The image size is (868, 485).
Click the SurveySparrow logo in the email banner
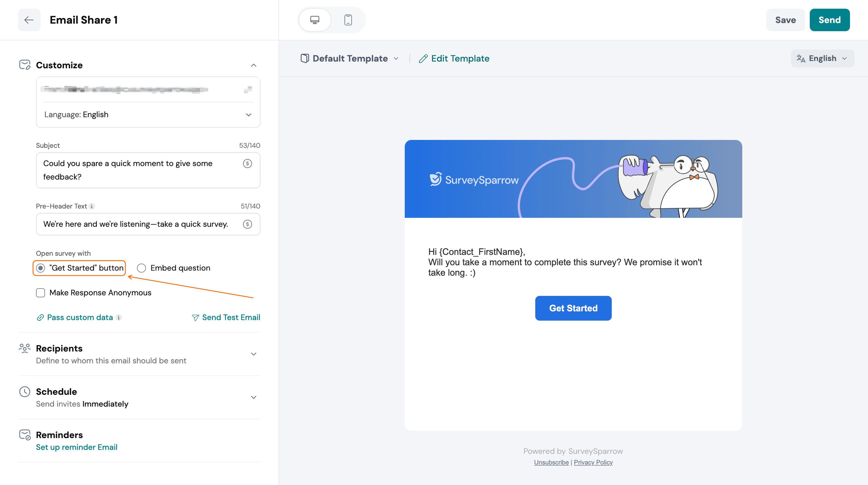coord(474,180)
